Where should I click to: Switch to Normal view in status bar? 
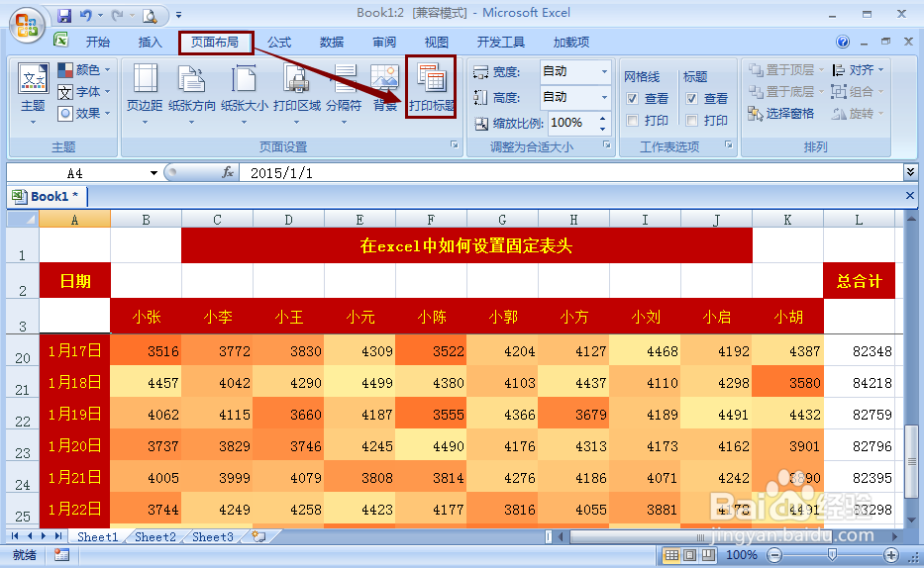(x=671, y=554)
